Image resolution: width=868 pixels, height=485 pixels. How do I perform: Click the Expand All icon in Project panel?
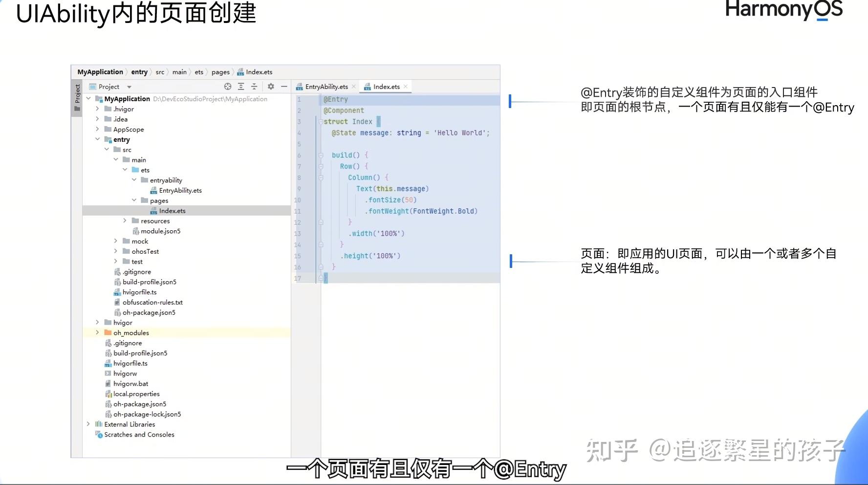tap(241, 87)
